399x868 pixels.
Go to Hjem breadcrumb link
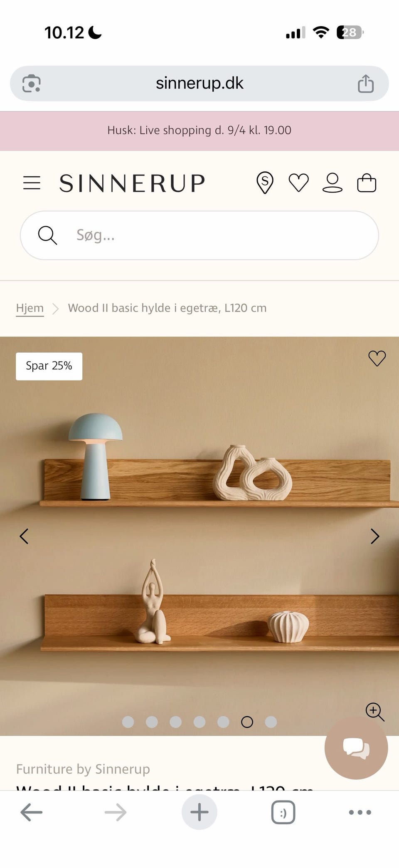pos(30,308)
